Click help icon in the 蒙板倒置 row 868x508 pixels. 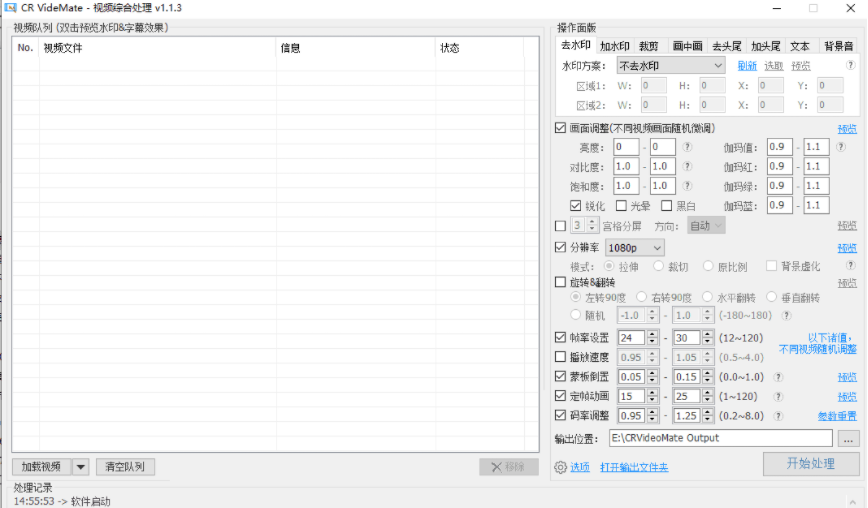tap(778, 377)
